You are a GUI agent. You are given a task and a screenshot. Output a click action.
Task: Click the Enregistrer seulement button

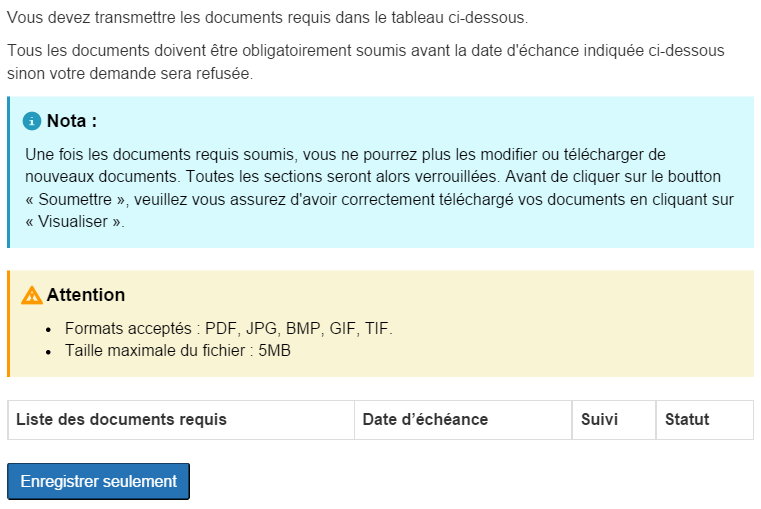pos(99,481)
